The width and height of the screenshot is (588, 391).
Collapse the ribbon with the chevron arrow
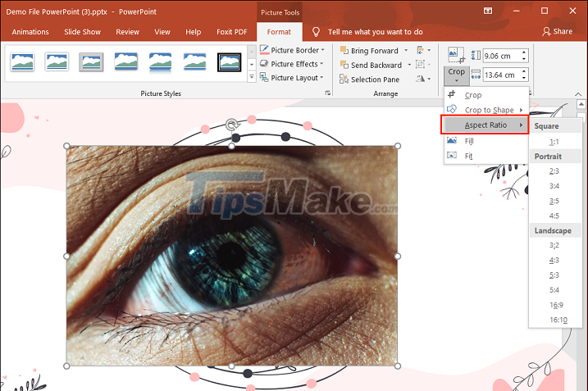pos(578,94)
